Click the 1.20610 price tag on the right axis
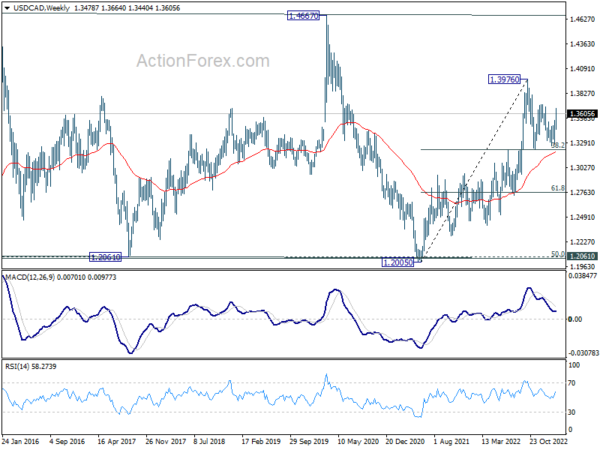The height and width of the screenshot is (450, 600). point(583,256)
